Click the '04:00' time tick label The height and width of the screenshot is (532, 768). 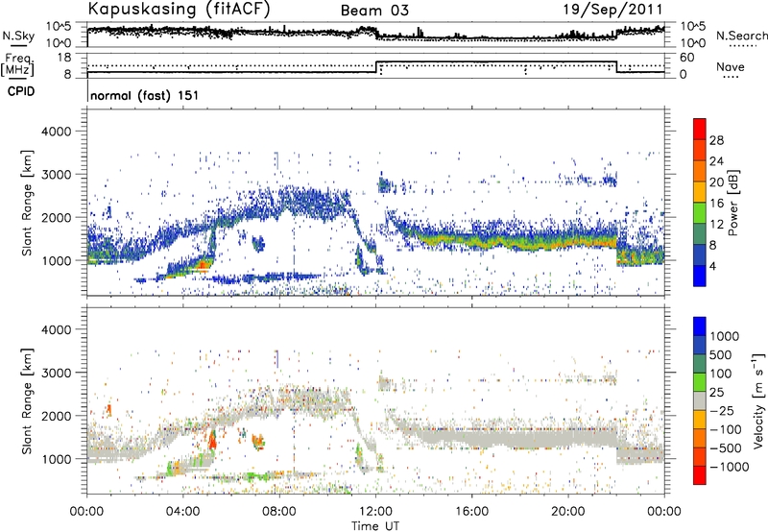183,512
